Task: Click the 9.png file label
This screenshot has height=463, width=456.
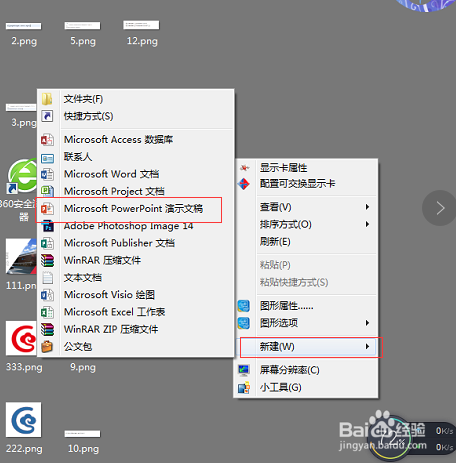Action: [x=83, y=367]
